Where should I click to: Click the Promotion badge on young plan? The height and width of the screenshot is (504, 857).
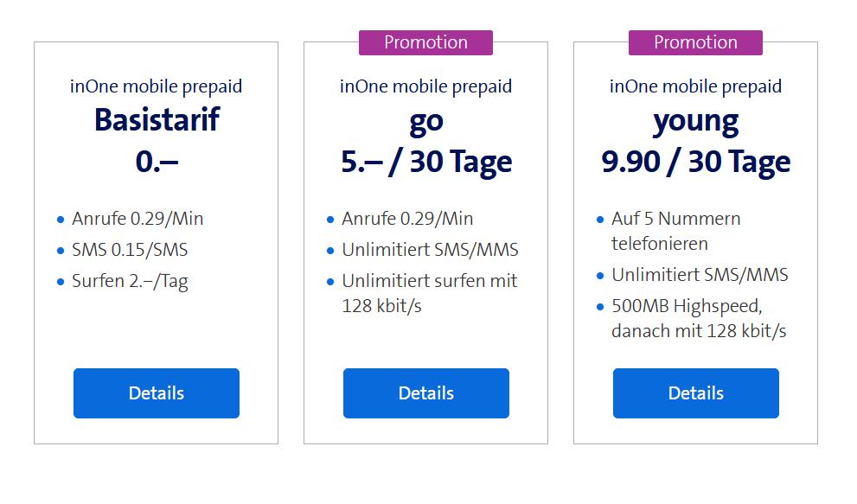696,42
